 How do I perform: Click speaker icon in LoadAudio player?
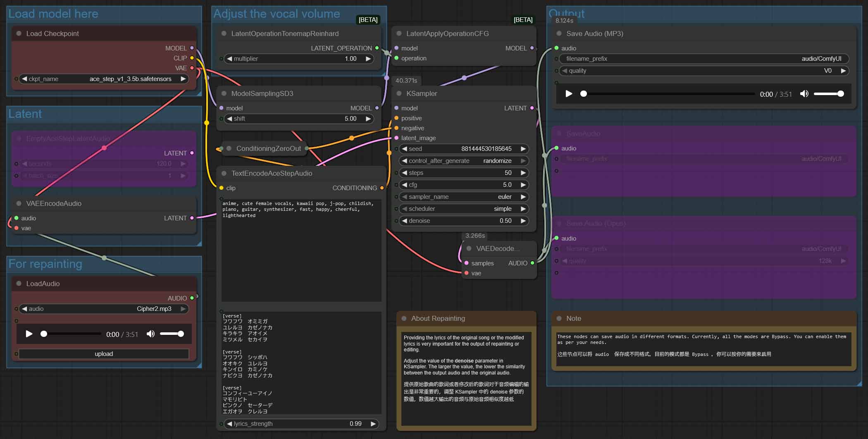[150, 334]
